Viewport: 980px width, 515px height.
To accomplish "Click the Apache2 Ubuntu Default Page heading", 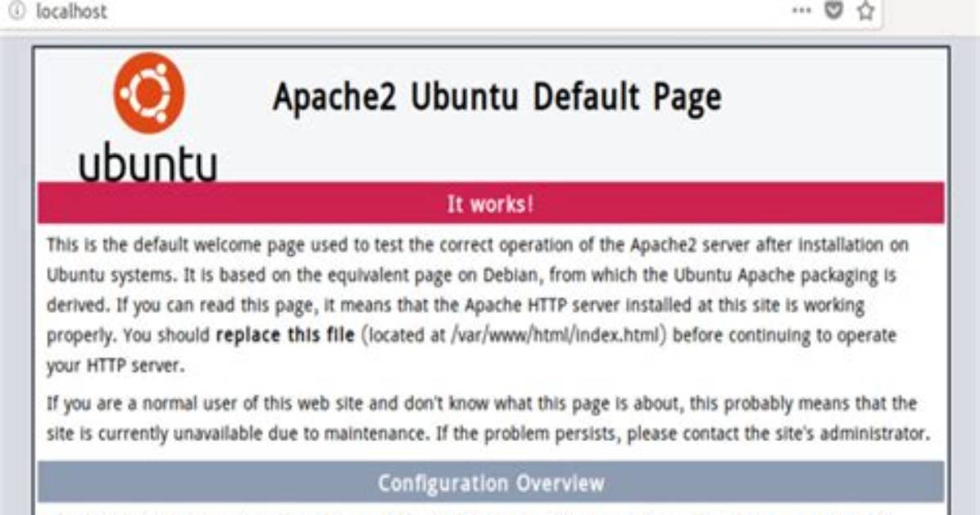I will point(497,98).
